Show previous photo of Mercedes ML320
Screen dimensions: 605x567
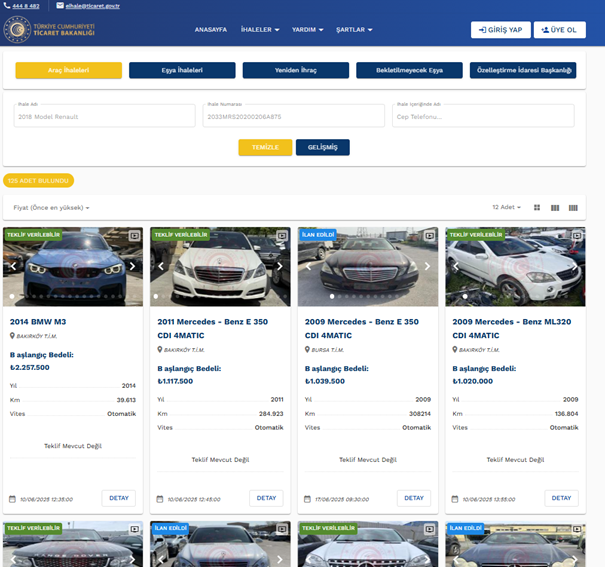pyautogui.click(x=456, y=266)
